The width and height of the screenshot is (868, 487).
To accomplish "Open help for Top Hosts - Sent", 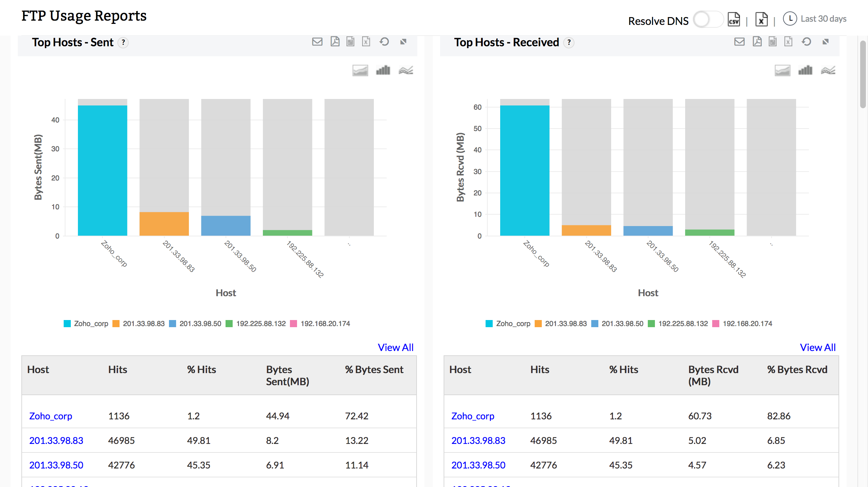I will click(x=123, y=43).
